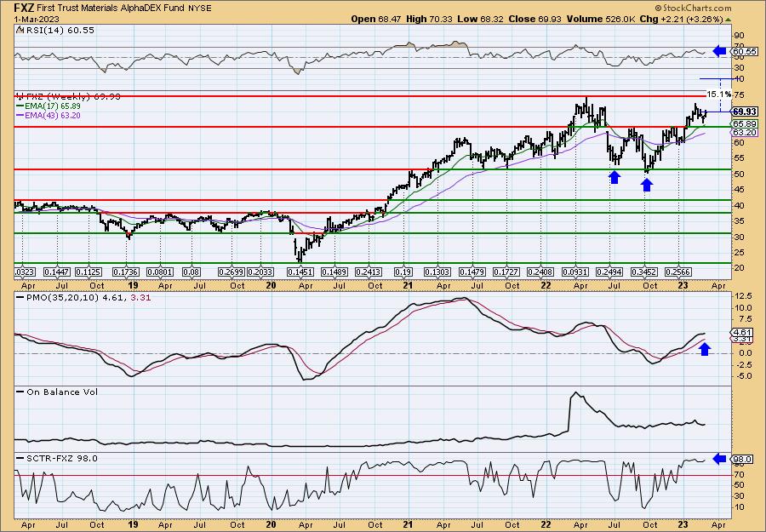Click the 0.1727 volume box
The width and height of the screenshot is (766, 532).
(x=506, y=272)
